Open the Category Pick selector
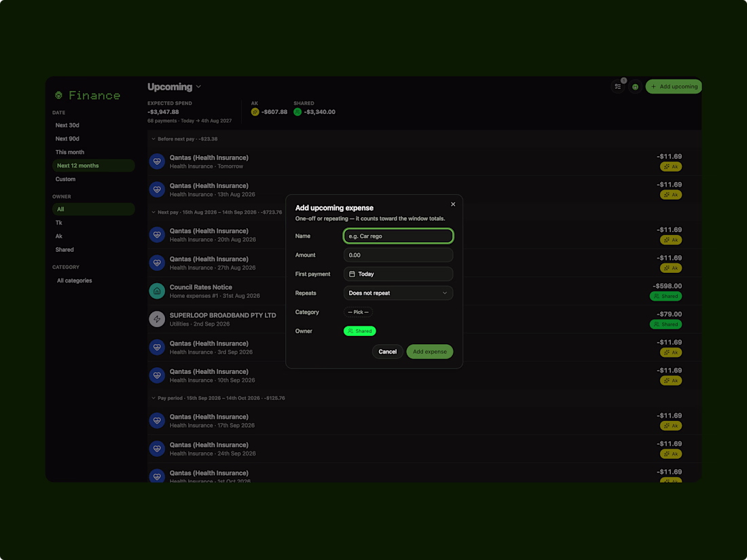Viewport: 747px width, 560px height. (358, 312)
